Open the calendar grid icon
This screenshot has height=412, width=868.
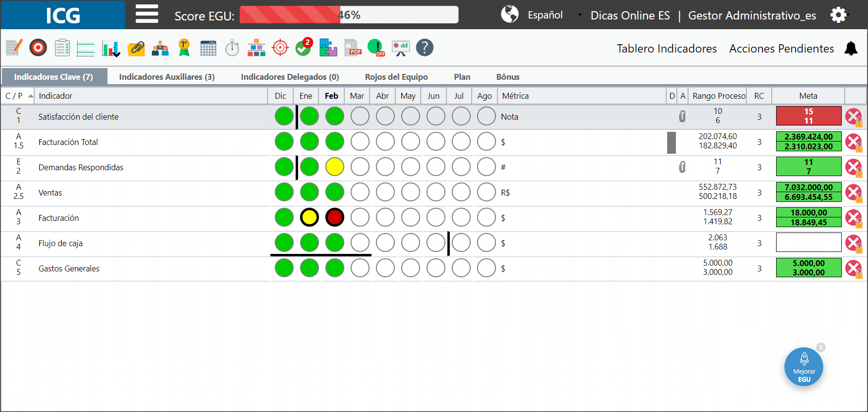208,48
